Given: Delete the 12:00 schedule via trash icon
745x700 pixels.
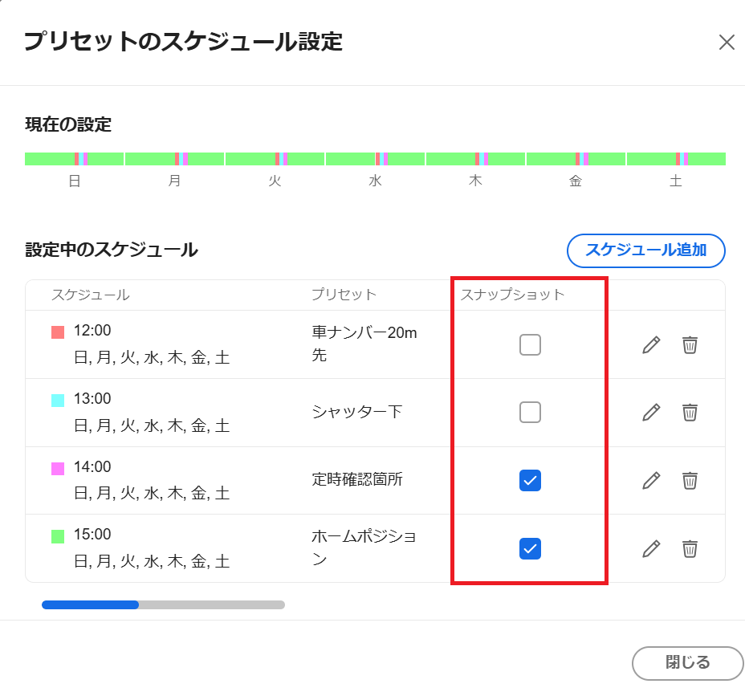Looking at the screenshot, I should [x=690, y=345].
